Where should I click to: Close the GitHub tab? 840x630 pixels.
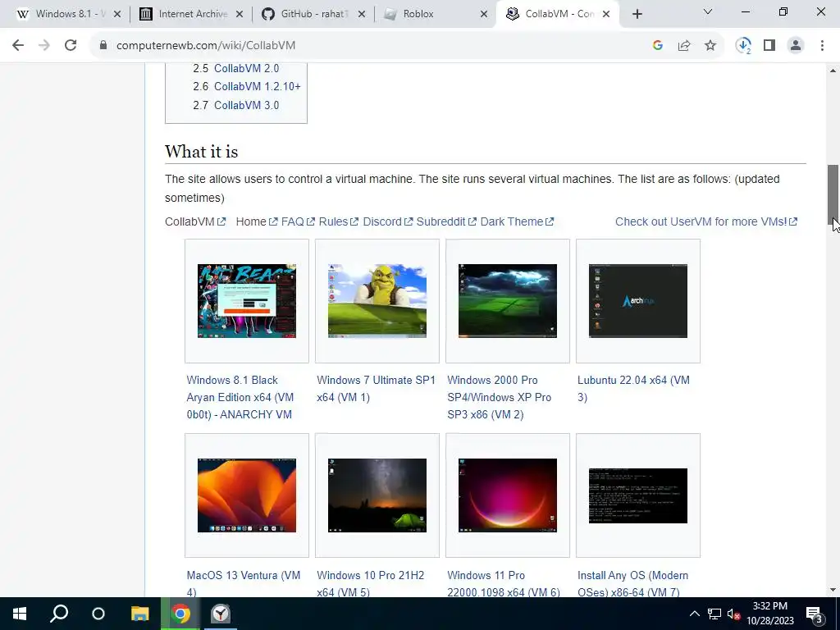362,15
